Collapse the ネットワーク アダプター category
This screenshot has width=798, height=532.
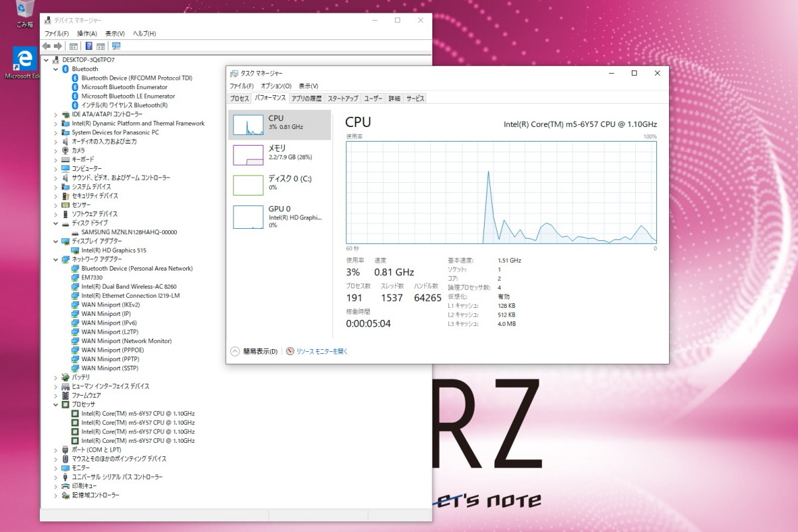(x=56, y=259)
